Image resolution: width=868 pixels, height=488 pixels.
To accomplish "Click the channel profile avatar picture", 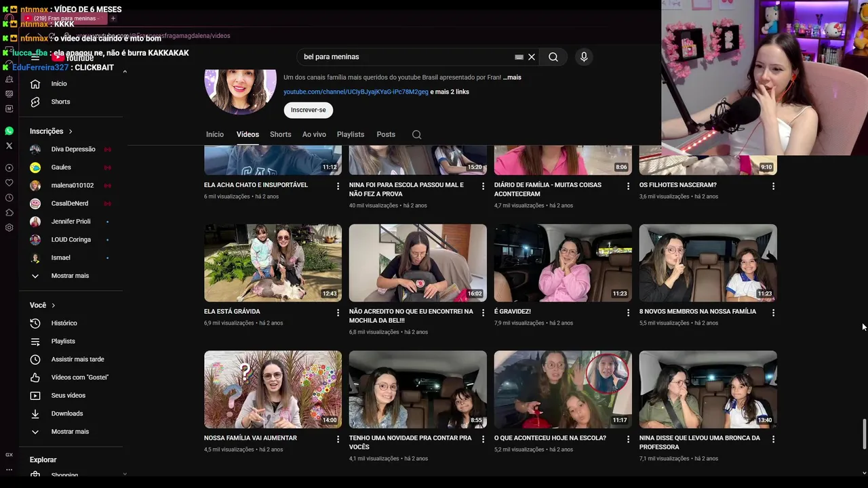I will click(240, 90).
